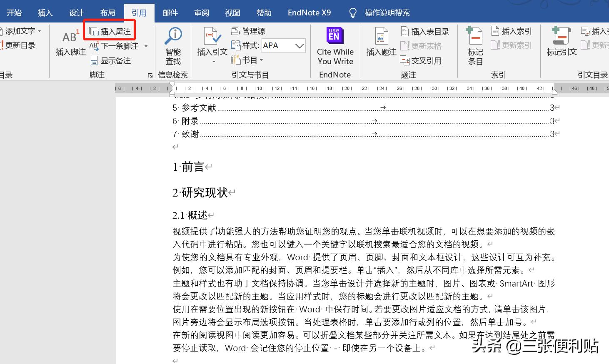609x364 pixels.
Task: Click the highlighted Insert Endnote (插入尾注) button
Action: pyautogui.click(x=109, y=30)
